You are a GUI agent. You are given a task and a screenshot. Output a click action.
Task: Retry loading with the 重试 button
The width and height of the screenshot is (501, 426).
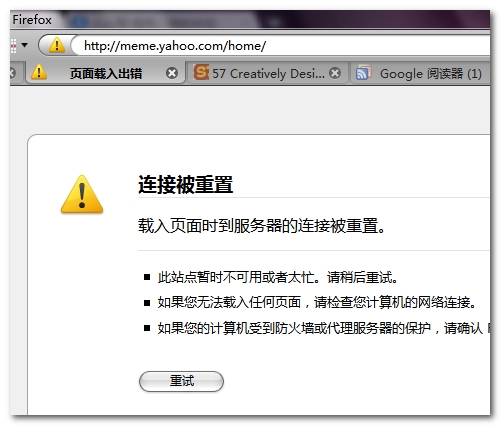[181, 381]
